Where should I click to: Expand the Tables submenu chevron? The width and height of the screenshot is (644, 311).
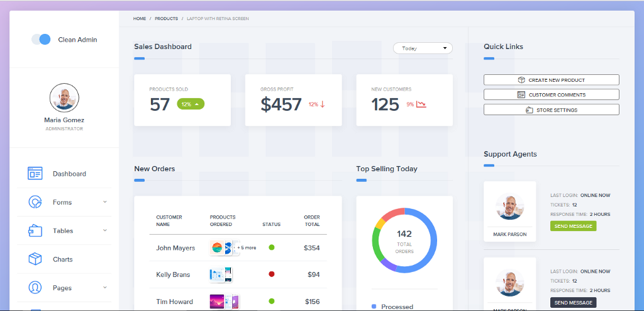coord(105,230)
